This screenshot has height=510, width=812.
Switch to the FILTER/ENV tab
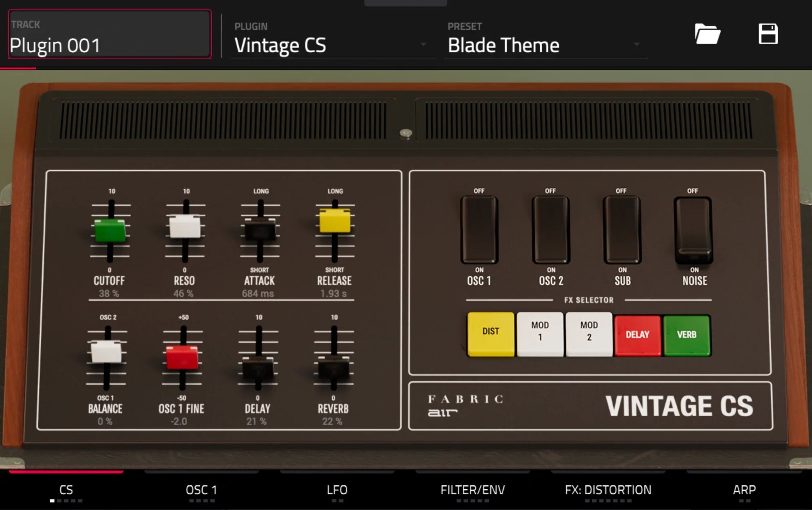(x=472, y=490)
